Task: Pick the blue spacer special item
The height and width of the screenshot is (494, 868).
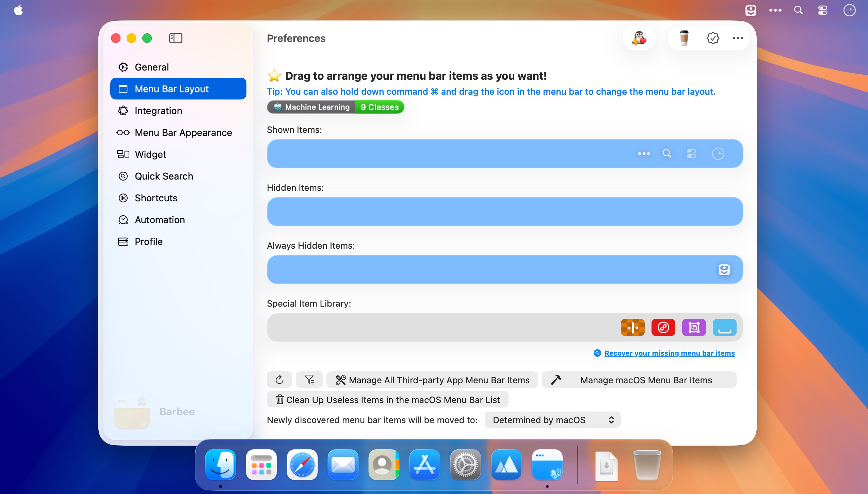Action: (x=724, y=327)
